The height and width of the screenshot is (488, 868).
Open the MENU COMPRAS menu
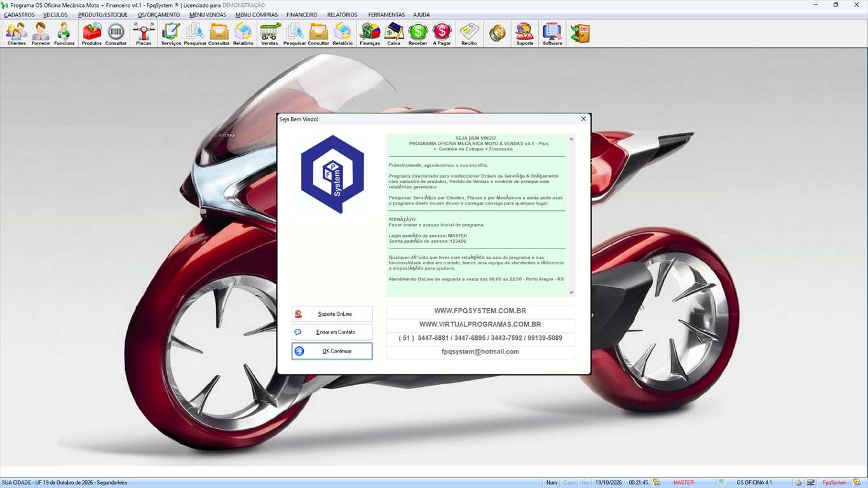[x=256, y=15]
